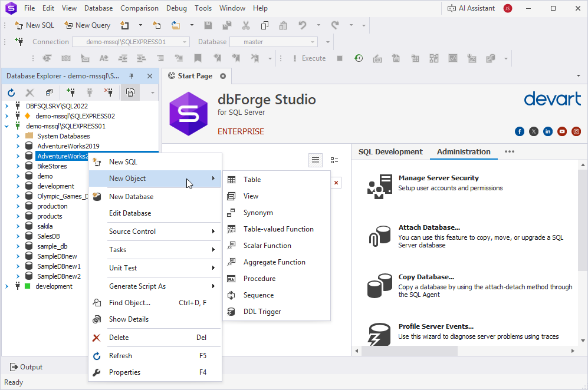Open the Comparison menu
The height and width of the screenshot is (390, 588).
point(139,8)
